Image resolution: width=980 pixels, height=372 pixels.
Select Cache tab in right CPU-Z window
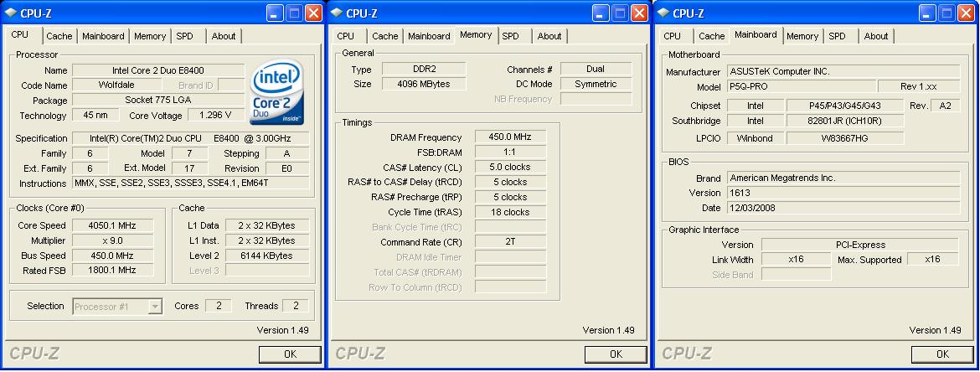(x=712, y=36)
